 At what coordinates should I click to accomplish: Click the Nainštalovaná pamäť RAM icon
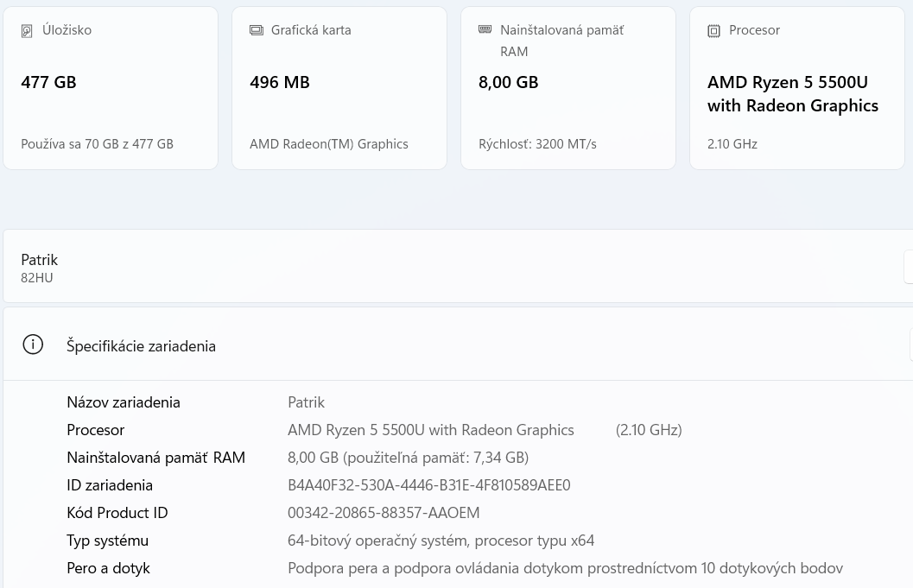(485, 28)
